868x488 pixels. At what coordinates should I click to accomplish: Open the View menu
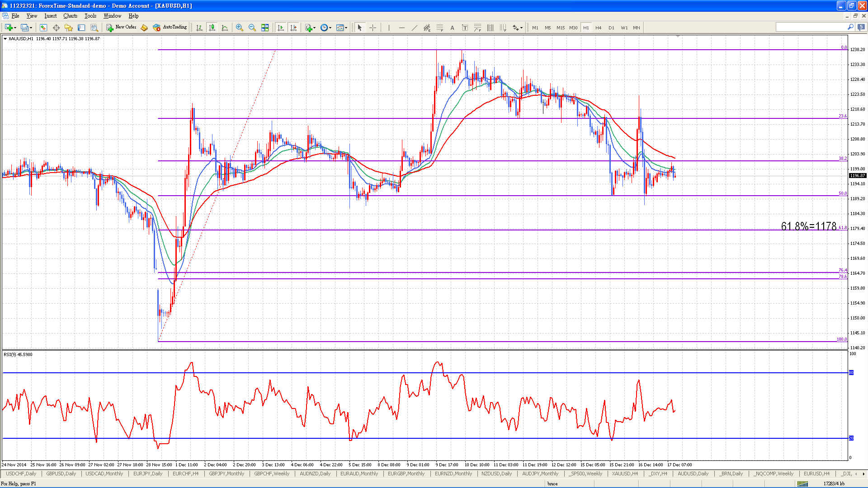click(x=32, y=16)
